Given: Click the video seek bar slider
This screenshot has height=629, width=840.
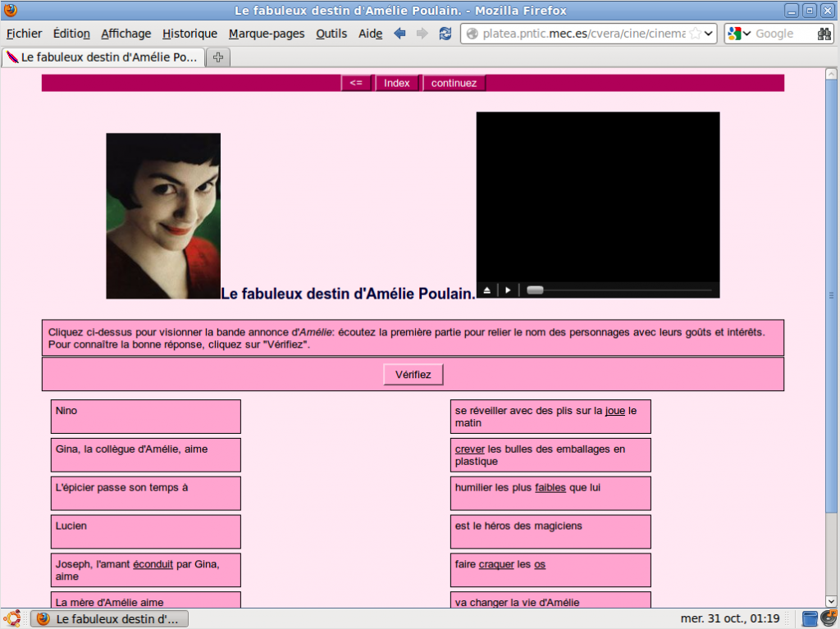Looking at the screenshot, I should pyautogui.click(x=535, y=289).
